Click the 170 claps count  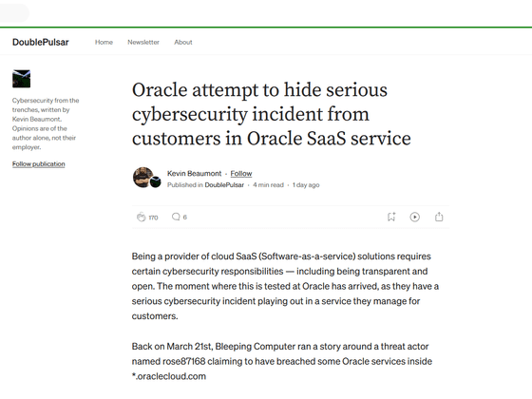[153, 218]
